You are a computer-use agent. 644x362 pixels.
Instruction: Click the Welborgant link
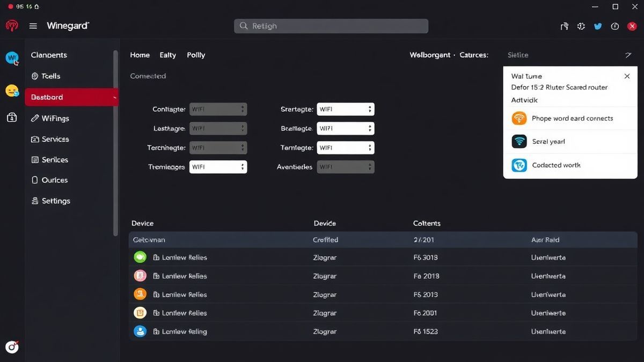point(430,55)
